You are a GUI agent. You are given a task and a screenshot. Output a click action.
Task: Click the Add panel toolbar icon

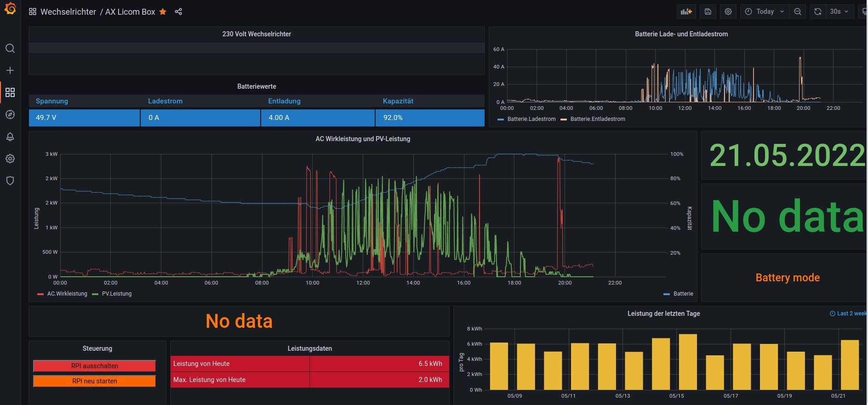pos(686,12)
